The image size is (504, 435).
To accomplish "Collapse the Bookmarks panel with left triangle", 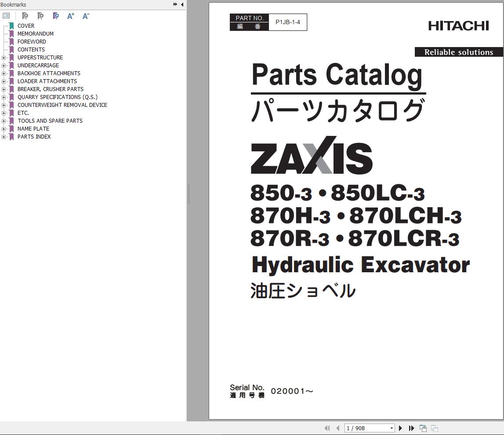I will 182,4.
